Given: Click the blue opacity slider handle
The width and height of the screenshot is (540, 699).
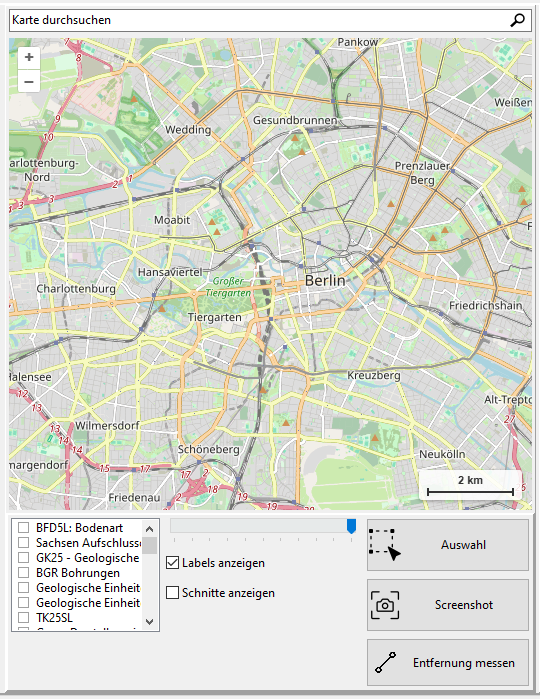Looking at the screenshot, I should click(x=351, y=526).
